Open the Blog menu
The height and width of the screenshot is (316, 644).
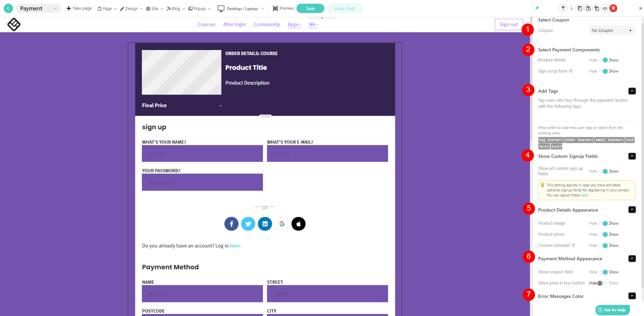click(176, 9)
